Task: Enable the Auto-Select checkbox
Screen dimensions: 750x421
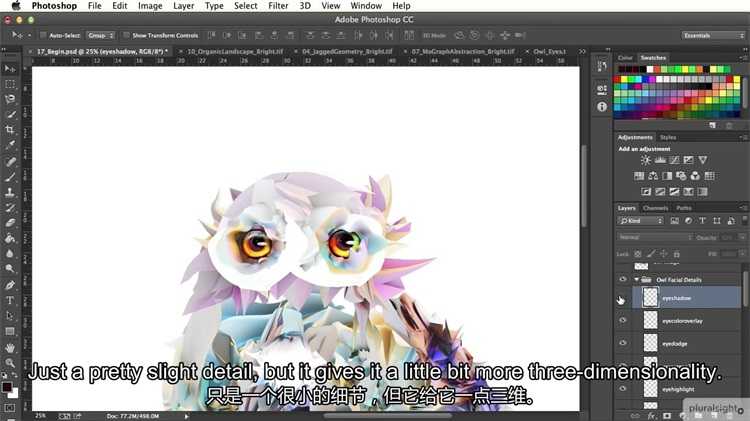Action: 43,35
